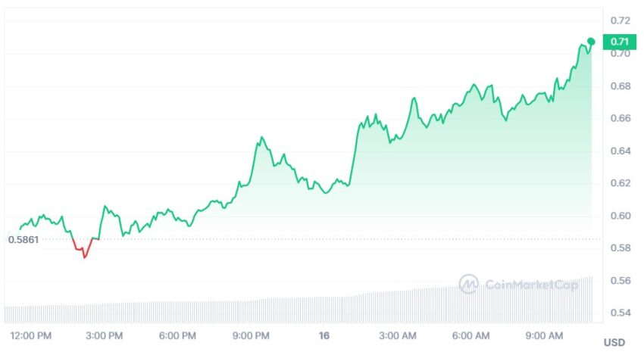Click the 0.54 price axis label
This screenshot has width=644, height=355.
[x=621, y=313]
